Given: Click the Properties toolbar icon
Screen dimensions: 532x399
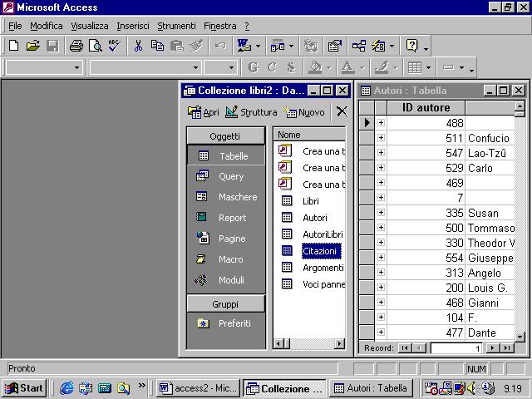Looking at the screenshot, I should [334, 46].
